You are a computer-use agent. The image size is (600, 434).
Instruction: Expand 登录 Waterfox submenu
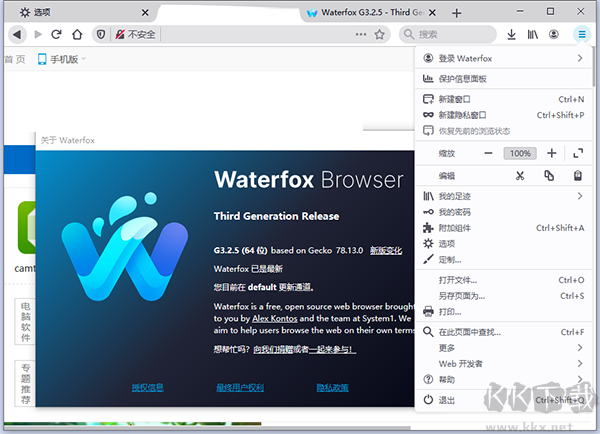point(504,59)
